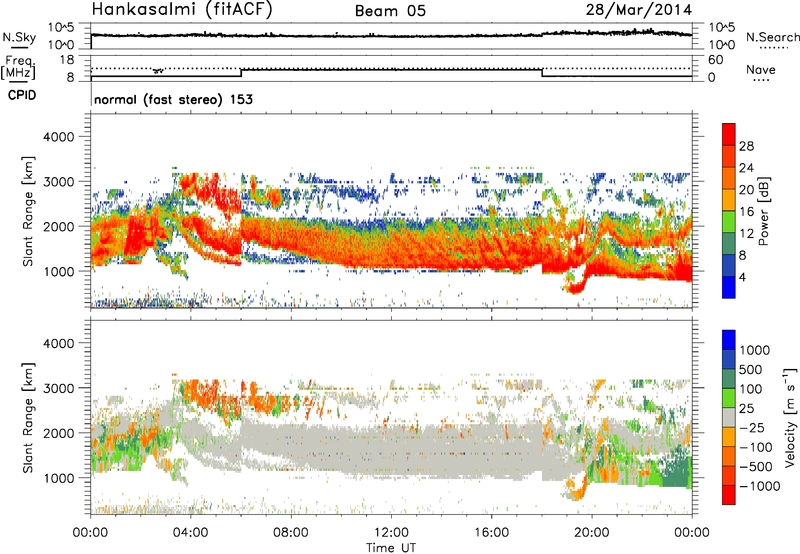Click the 16:00 time axis label

[491, 533]
